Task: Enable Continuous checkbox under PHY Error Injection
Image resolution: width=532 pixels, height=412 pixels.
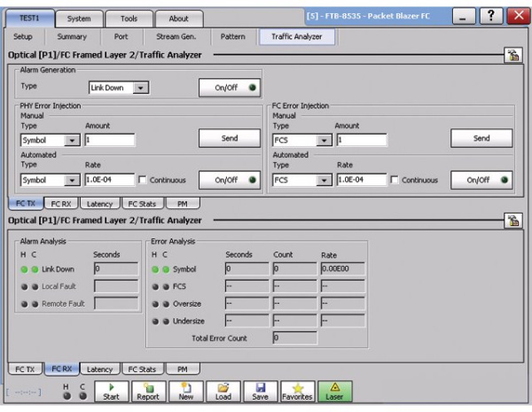Action: 143,180
